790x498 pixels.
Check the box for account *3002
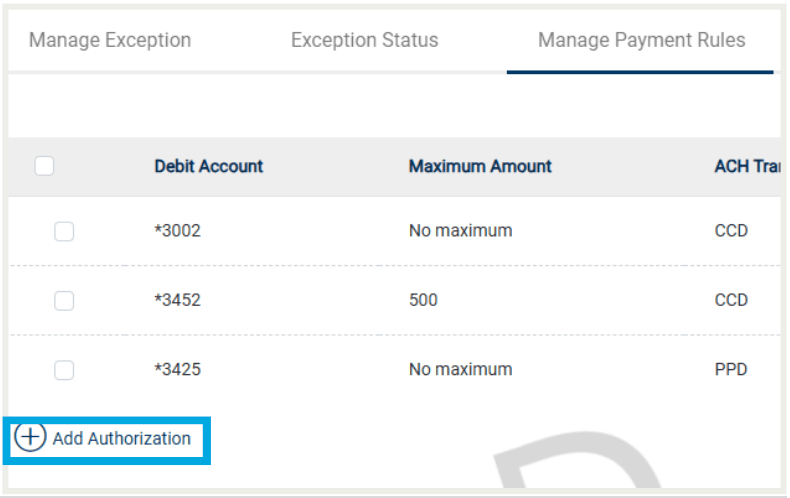[64, 231]
